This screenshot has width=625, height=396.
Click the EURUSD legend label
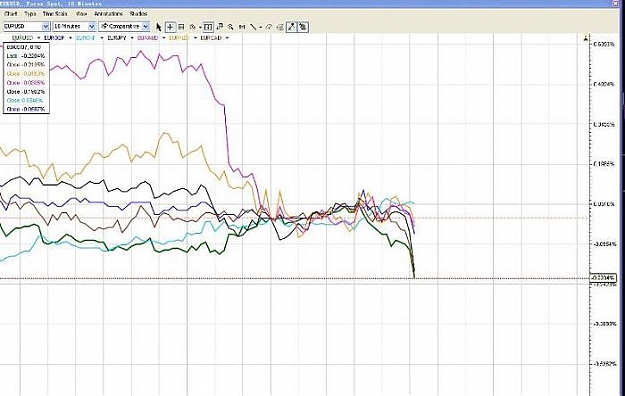(22, 38)
